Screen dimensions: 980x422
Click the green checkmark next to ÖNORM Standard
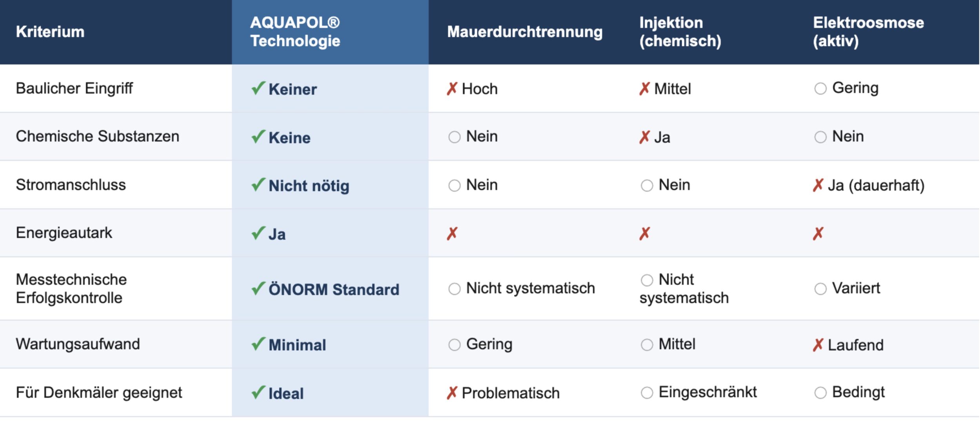coord(258,289)
